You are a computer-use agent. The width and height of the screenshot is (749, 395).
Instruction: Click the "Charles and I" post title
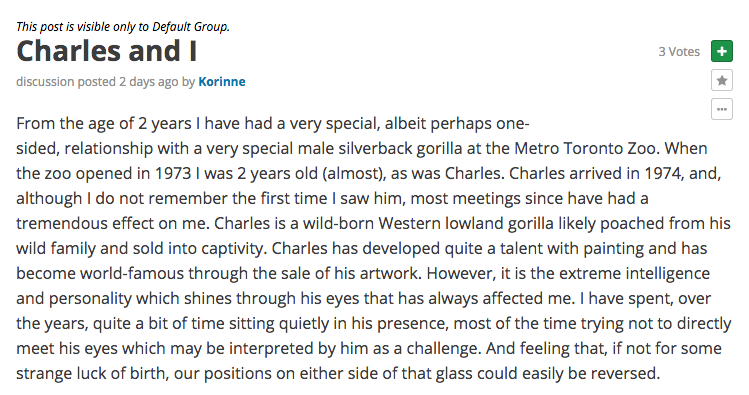[x=107, y=51]
